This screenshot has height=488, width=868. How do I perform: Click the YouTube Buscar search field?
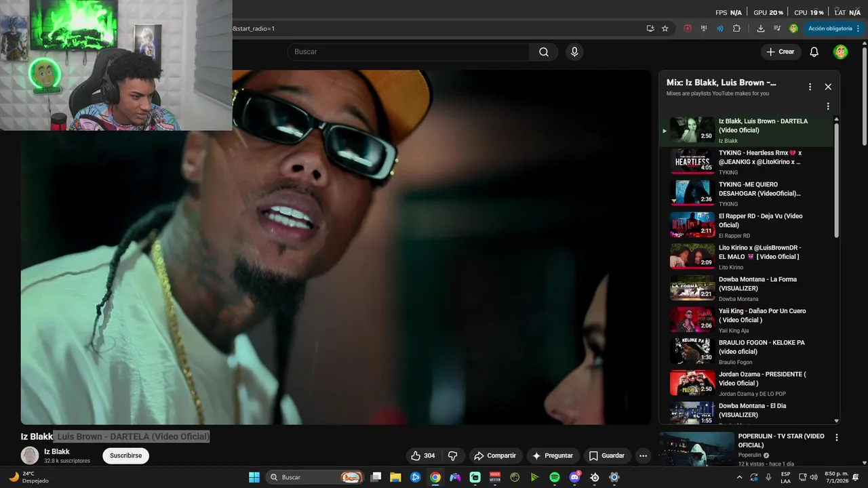pyautogui.click(x=408, y=52)
